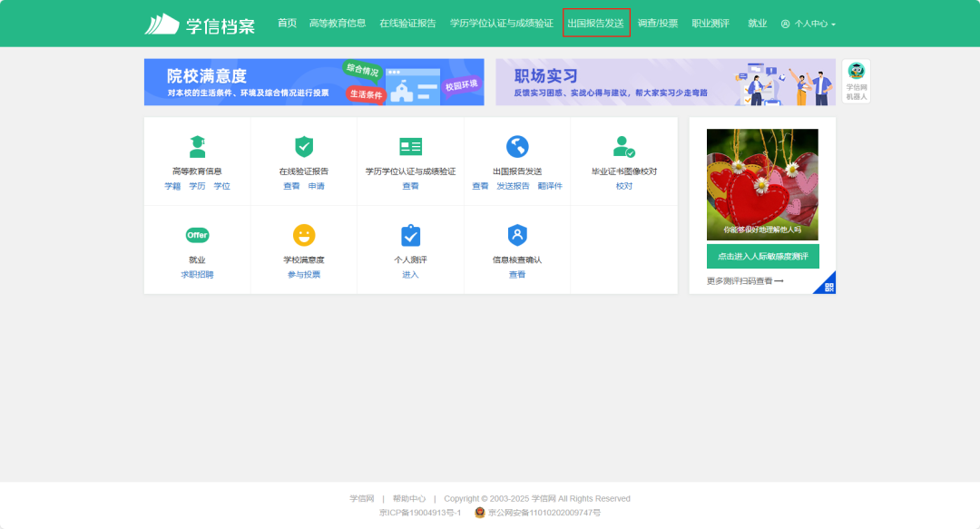The image size is (980, 529).
Task: Click the 学信档案 logo
Action: point(200,24)
